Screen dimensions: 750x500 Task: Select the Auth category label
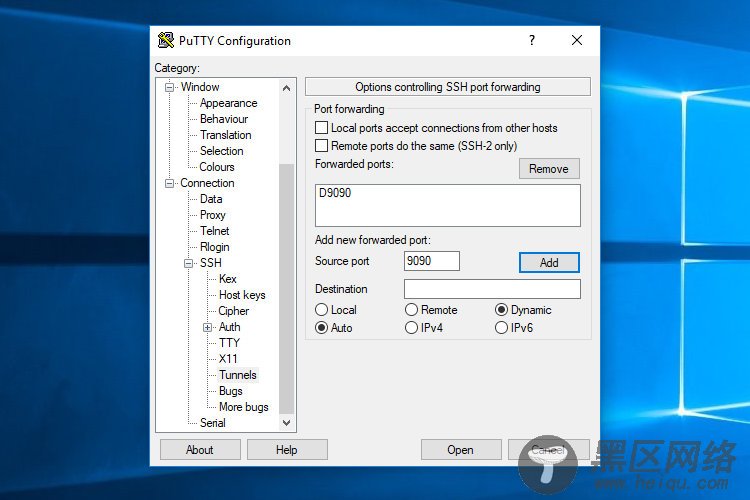pyautogui.click(x=230, y=327)
